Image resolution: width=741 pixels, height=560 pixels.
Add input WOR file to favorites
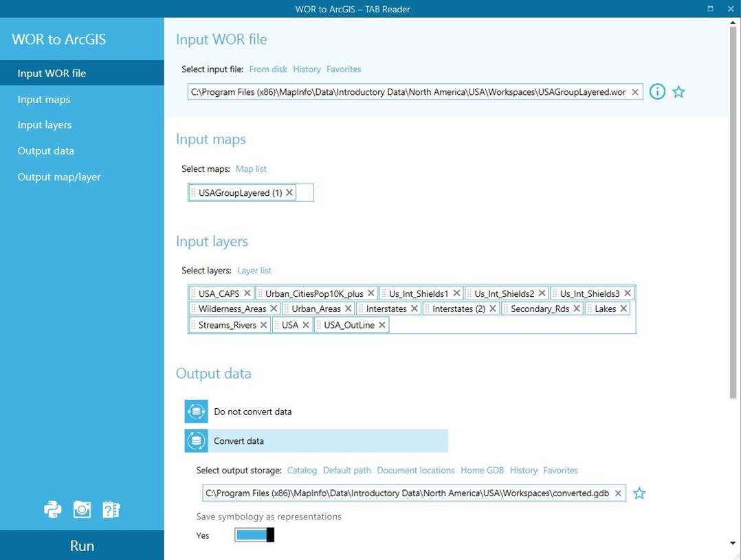(x=678, y=91)
